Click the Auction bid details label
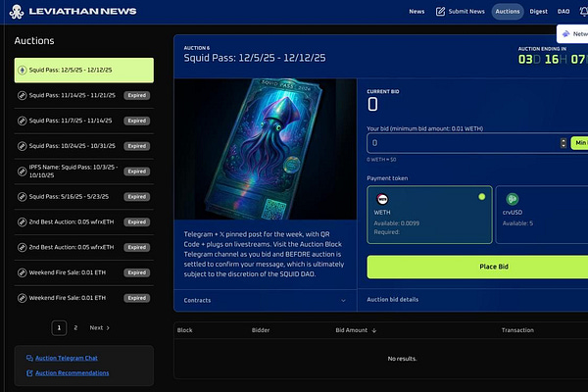Screen dimensions: 588x392 pyautogui.click(x=393, y=299)
